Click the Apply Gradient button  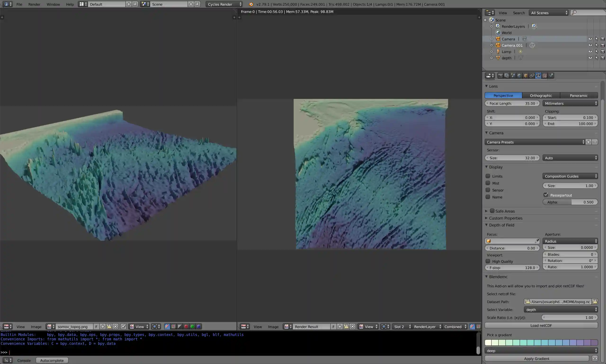(537, 358)
